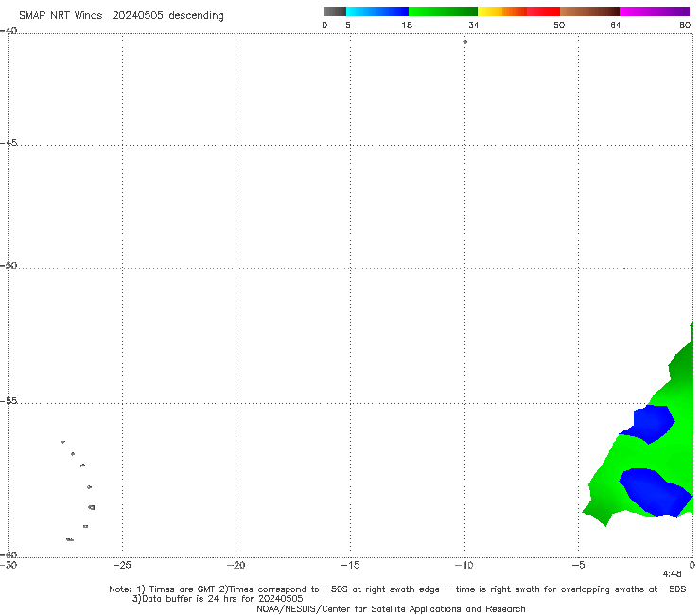This screenshot has width=700, height=615.
Task: Select the green 18-34 color bar segment
Action: tap(443, 11)
